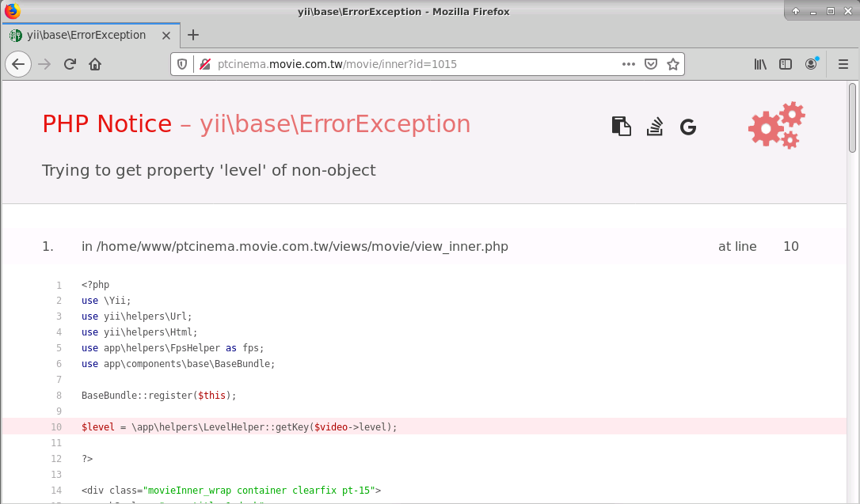
Task: Maximize the Firefox window
Action: (x=831, y=11)
